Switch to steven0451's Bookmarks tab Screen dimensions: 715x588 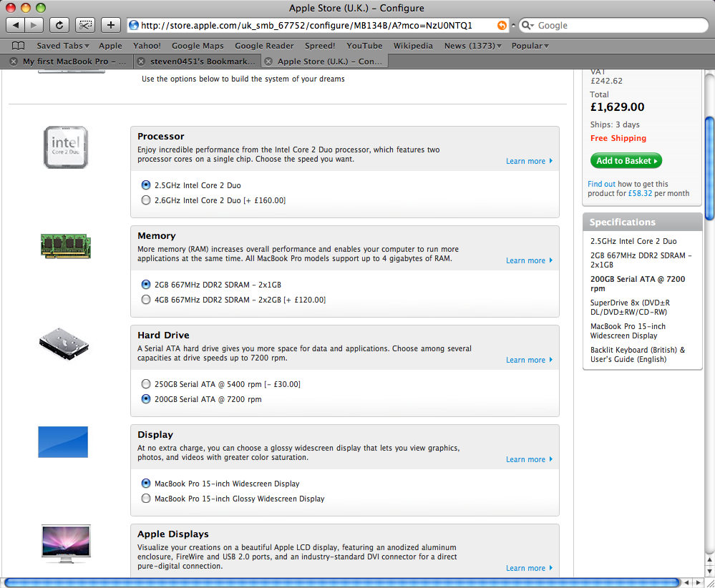coord(203,62)
